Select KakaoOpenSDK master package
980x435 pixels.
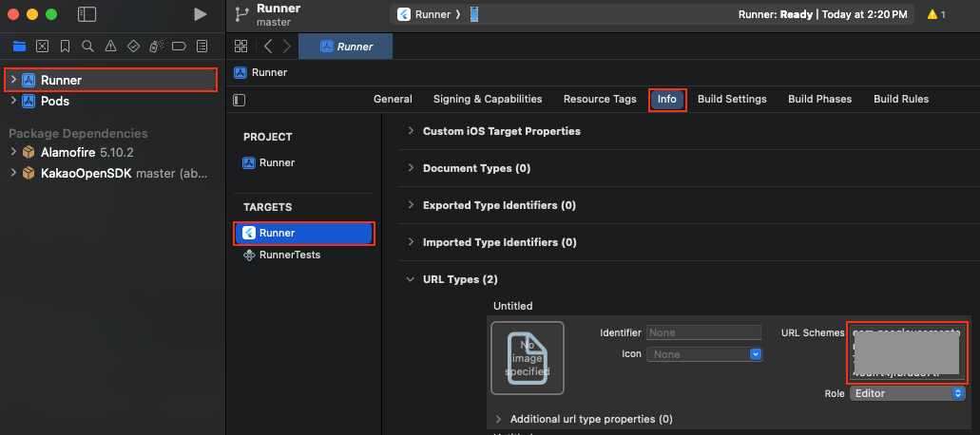tap(124, 173)
